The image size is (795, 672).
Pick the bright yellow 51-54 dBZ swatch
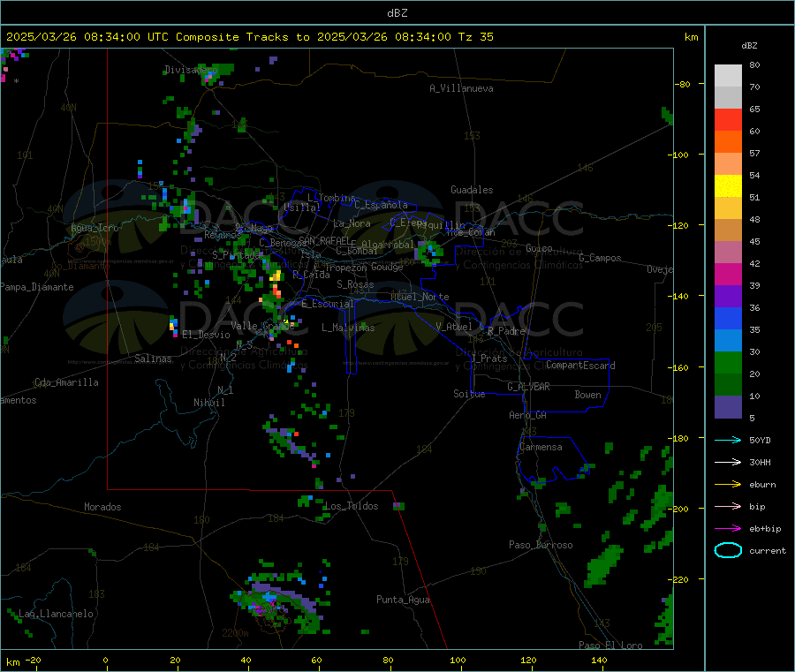click(x=728, y=186)
